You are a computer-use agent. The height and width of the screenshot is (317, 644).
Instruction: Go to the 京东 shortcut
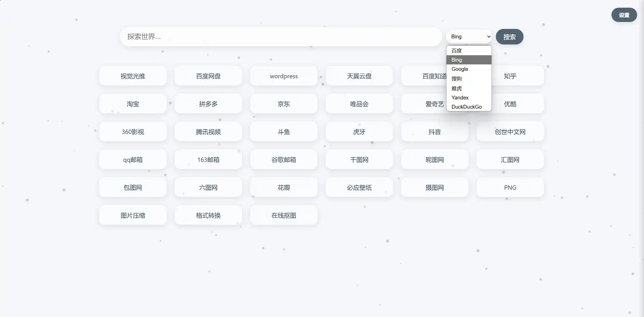(x=284, y=104)
